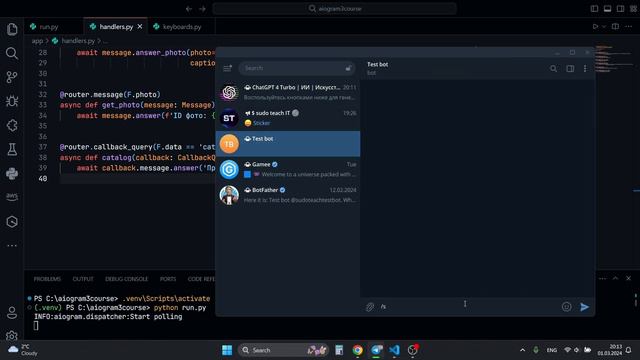The height and width of the screenshot is (360, 640).
Task: Open the Extensions view
Action: (x=12, y=125)
